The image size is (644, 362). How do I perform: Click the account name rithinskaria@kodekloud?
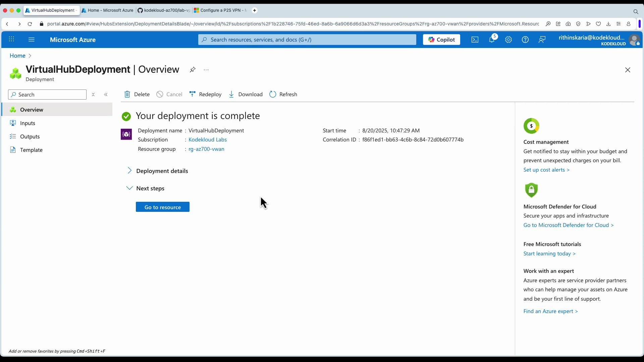click(x=592, y=38)
